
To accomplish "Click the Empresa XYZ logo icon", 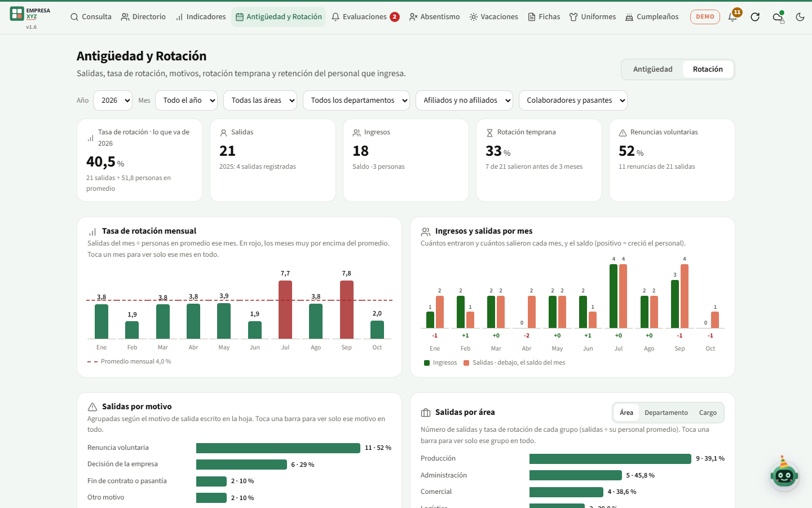I will coord(17,14).
